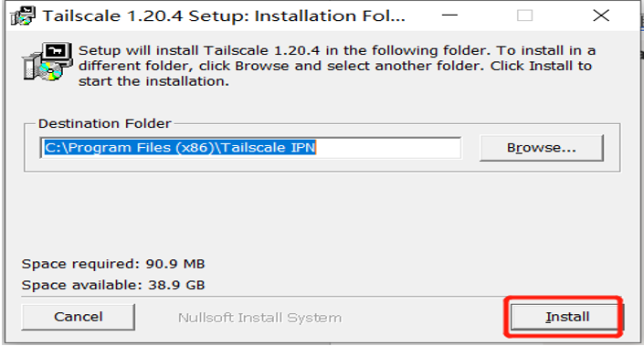Screen dimensions: 644x346
Task: Click the Destination Folder group label
Action: (x=105, y=123)
